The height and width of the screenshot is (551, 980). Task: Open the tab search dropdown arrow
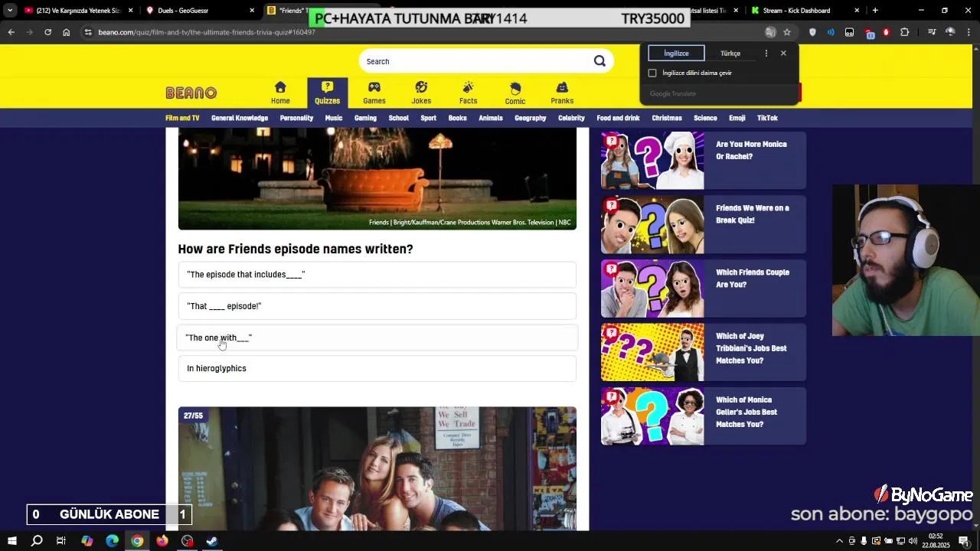click(9, 11)
